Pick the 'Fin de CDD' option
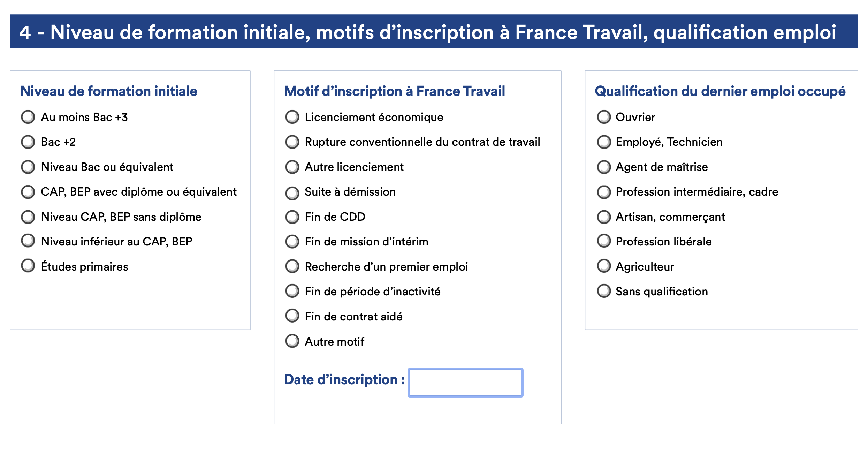This screenshot has height=454, width=868. point(292,217)
